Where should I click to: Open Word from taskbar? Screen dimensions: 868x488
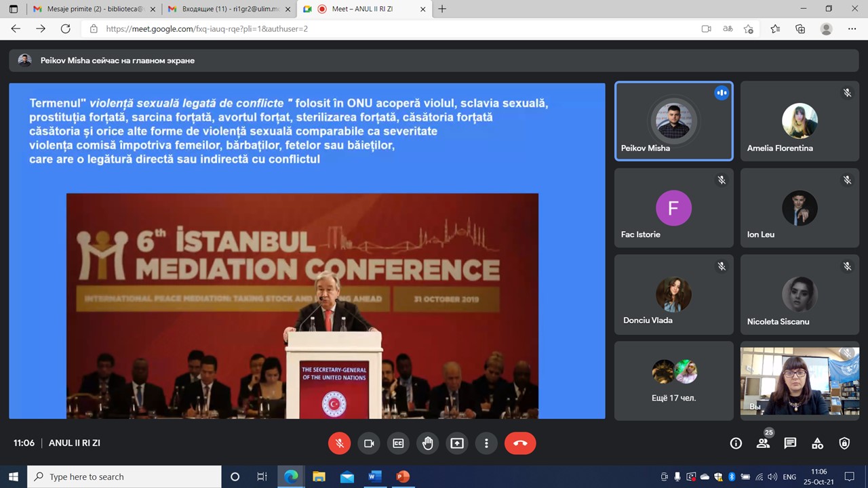(x=374, y=476)
